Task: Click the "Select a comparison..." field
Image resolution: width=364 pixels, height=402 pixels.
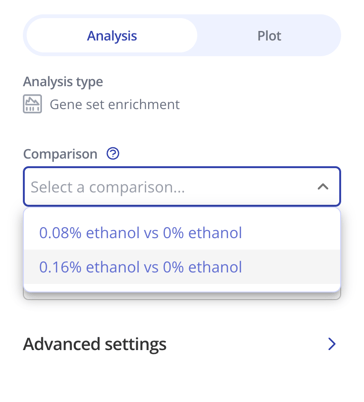Action: [182, 187]
